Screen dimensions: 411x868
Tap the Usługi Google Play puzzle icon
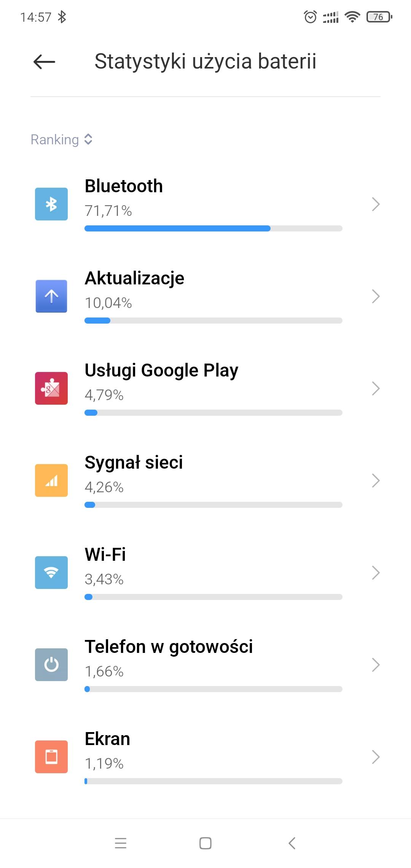(51, 388)
